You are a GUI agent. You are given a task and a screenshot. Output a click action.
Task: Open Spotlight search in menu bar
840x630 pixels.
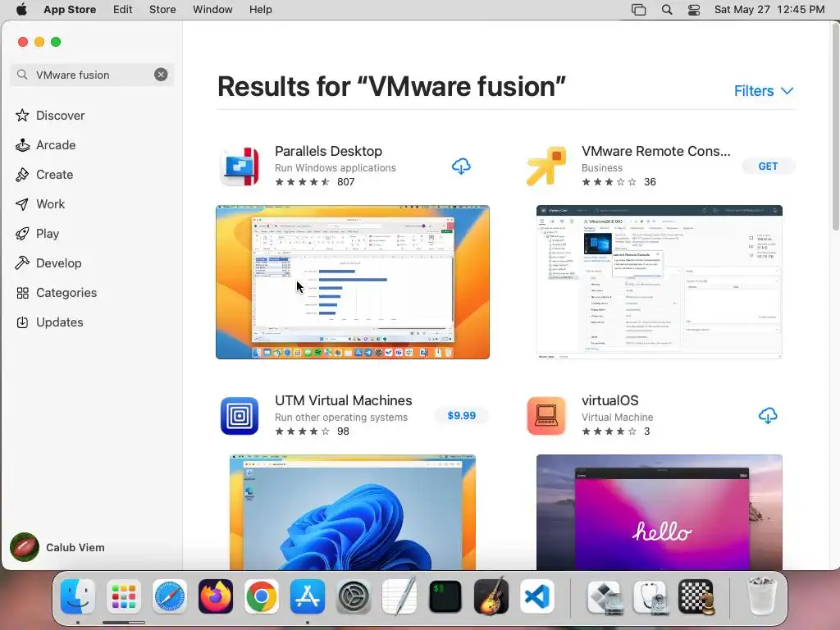[x=666, y=10]
